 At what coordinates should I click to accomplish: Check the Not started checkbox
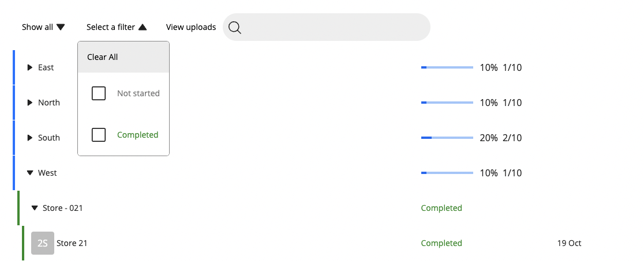tap(99, 93)
